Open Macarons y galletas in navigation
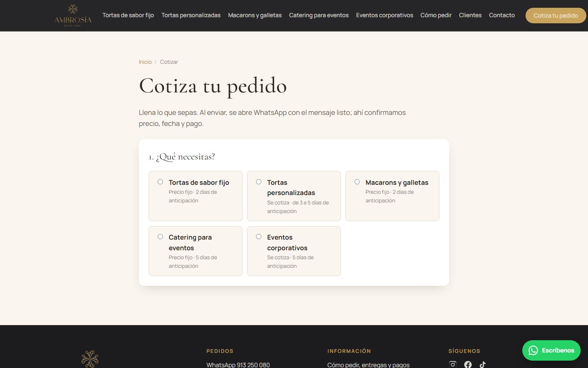 coord(255,15)
